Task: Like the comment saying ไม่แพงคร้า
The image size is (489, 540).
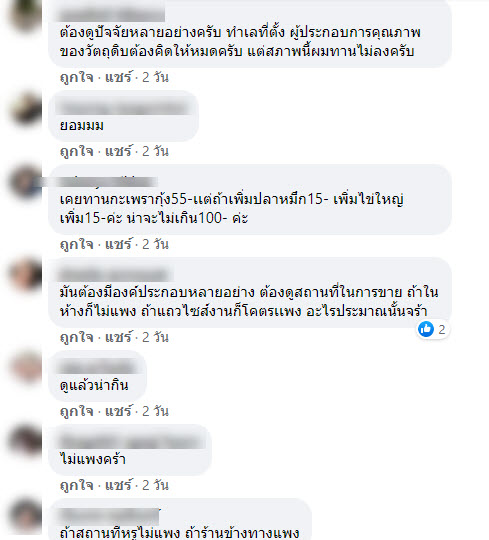Action: (76, 485)
